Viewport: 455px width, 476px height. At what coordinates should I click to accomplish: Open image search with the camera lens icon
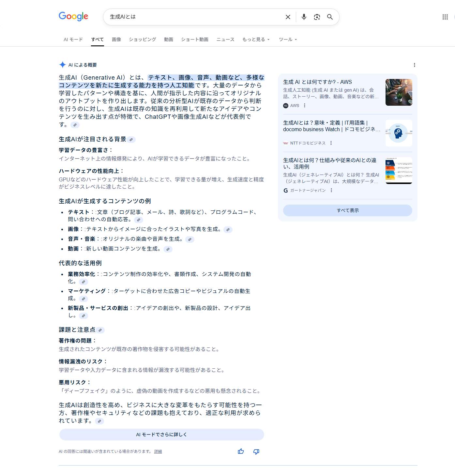pos(317,17)
